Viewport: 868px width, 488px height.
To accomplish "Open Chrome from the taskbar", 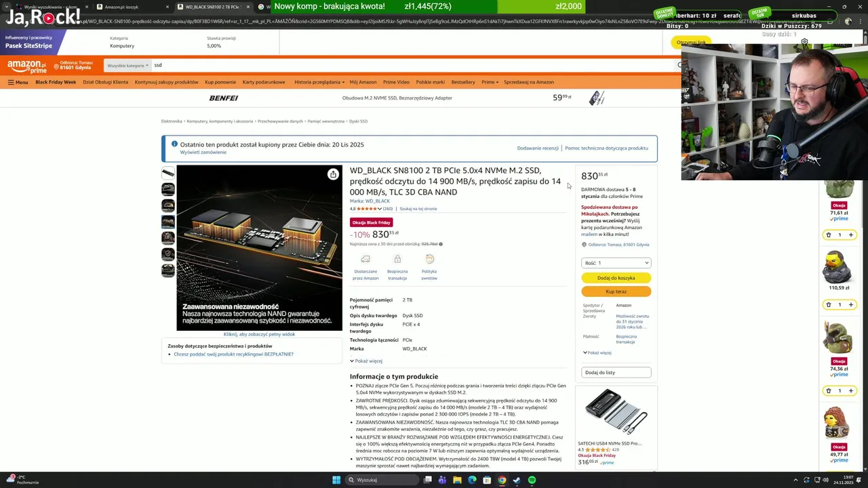I will point(502,480).
